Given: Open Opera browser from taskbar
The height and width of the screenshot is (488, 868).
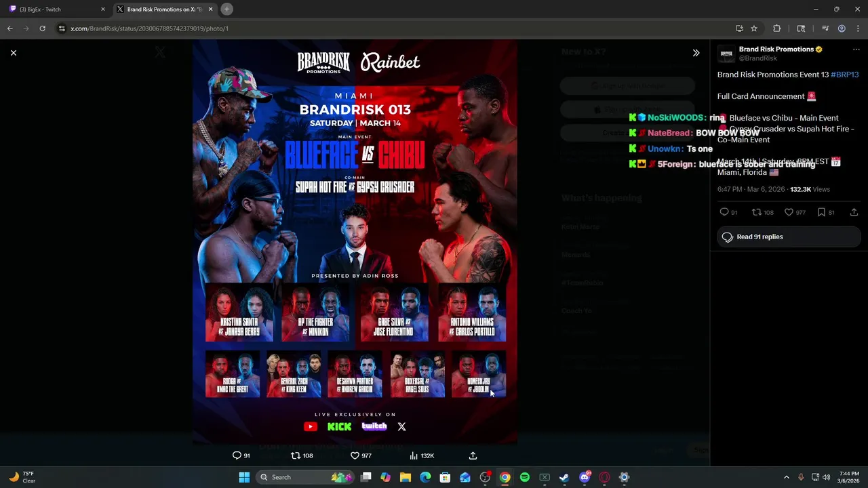Looking at the screenshot, I should [604, 477].
